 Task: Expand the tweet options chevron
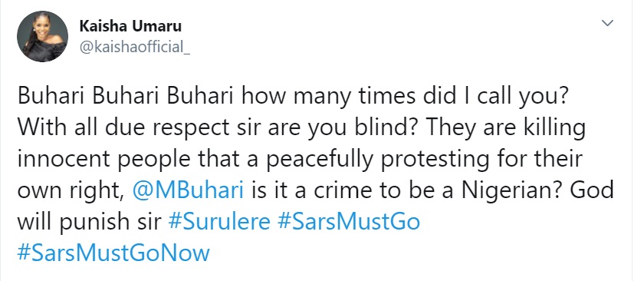607,23
